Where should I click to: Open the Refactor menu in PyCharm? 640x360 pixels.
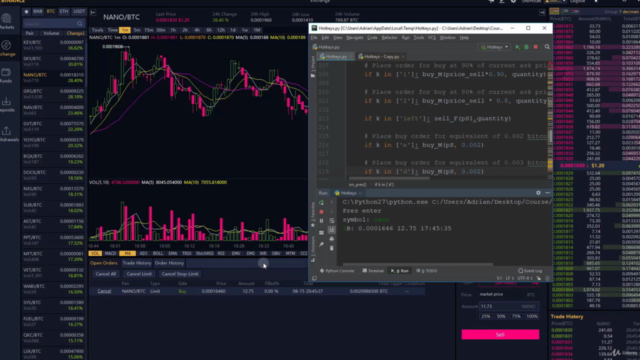(x=389, y=38)
